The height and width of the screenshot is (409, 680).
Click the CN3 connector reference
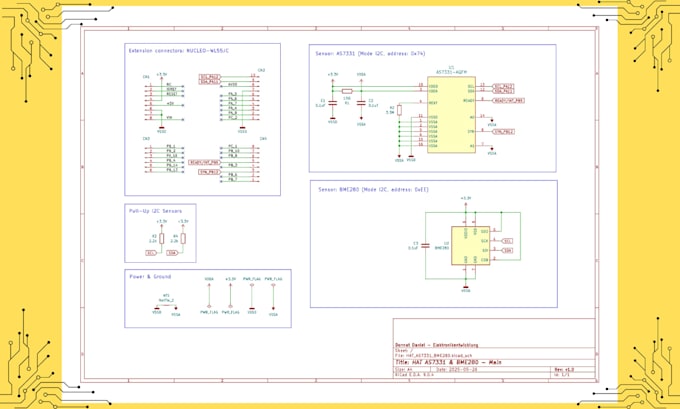pos(146,138)
